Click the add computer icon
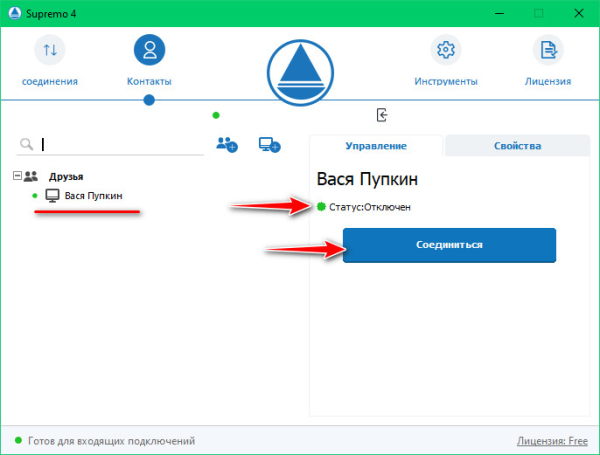Screen dimensions: 600x455 269,144
